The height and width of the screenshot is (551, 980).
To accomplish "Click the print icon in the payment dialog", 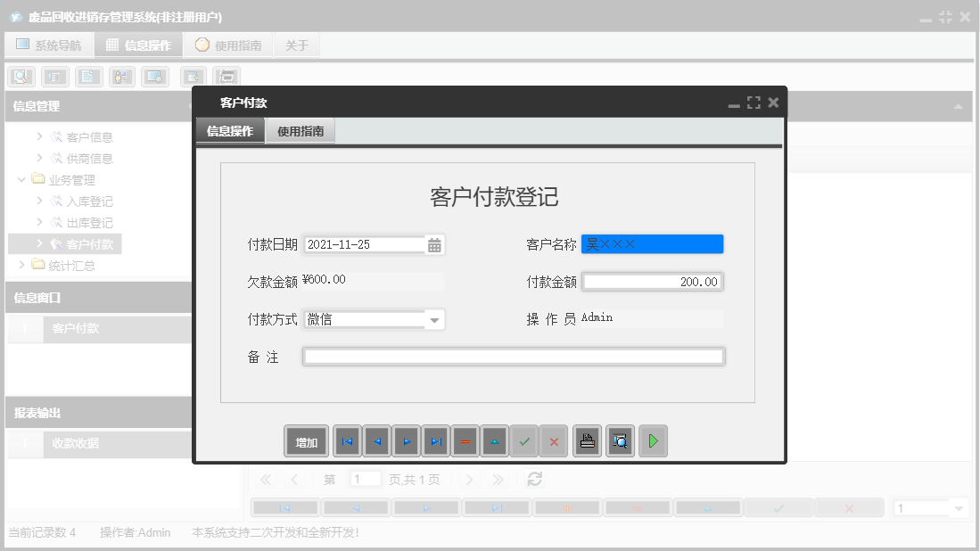I will (x=587, y=440).
